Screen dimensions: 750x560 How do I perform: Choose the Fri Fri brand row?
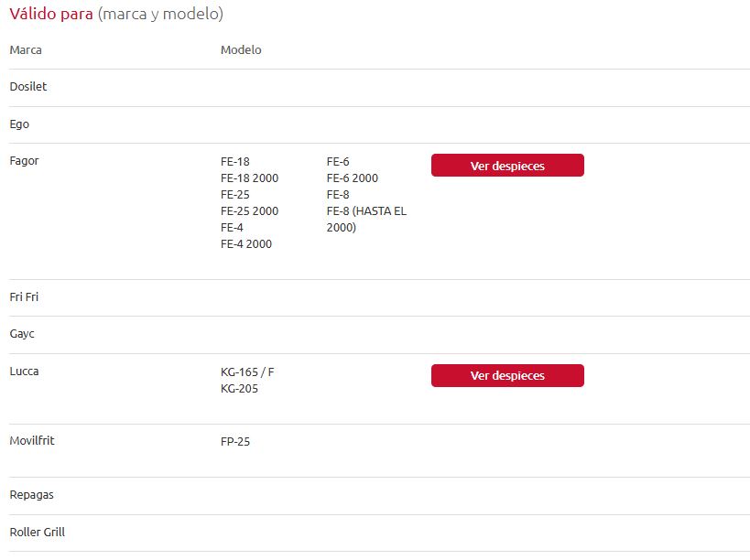(x=25, y=297)
